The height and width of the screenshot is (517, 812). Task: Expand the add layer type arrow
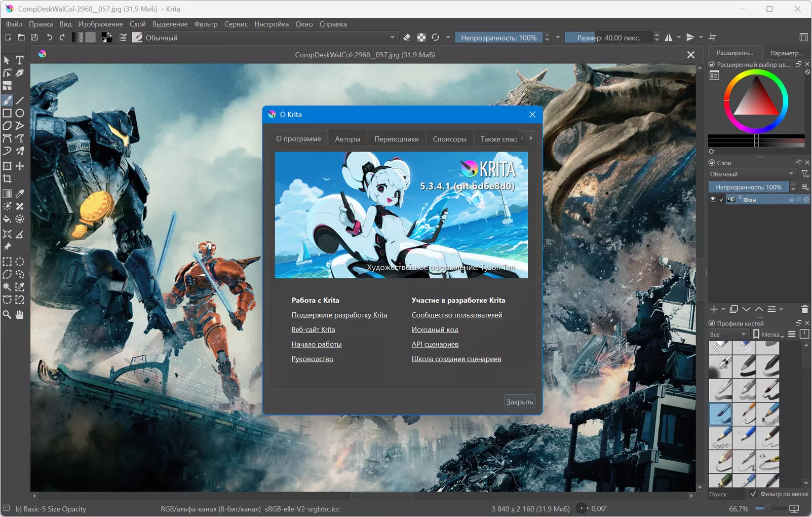click(x=723, y=309)
